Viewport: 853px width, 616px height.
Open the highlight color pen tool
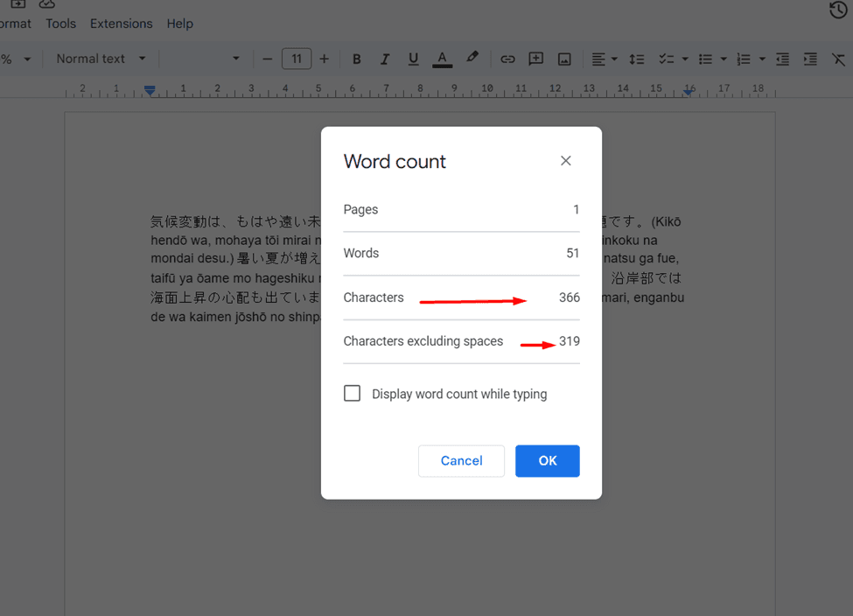(x=472, y=58)
